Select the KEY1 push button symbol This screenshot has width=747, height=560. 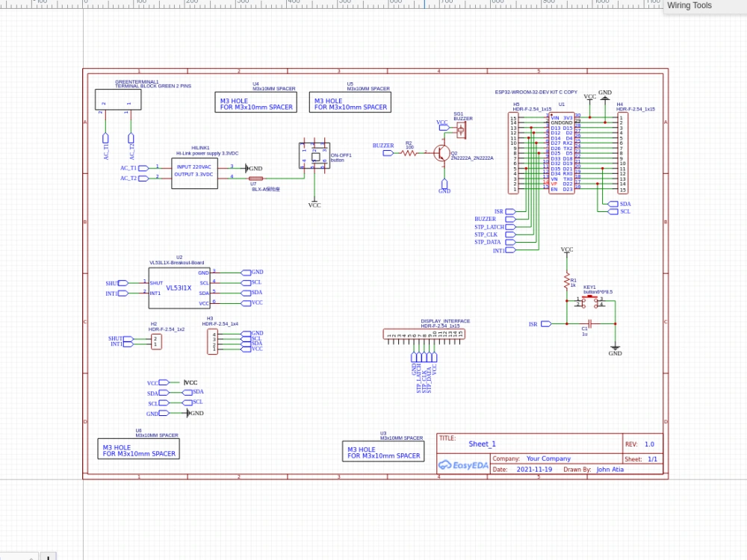[x=590, y=301]
